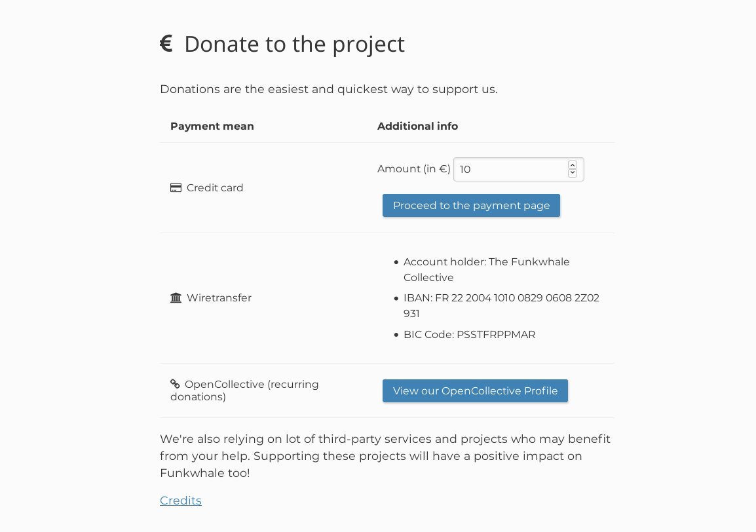This screenshot has height=532, width=756.
Task: Click the Account holder line
Action: coord(487,270)
